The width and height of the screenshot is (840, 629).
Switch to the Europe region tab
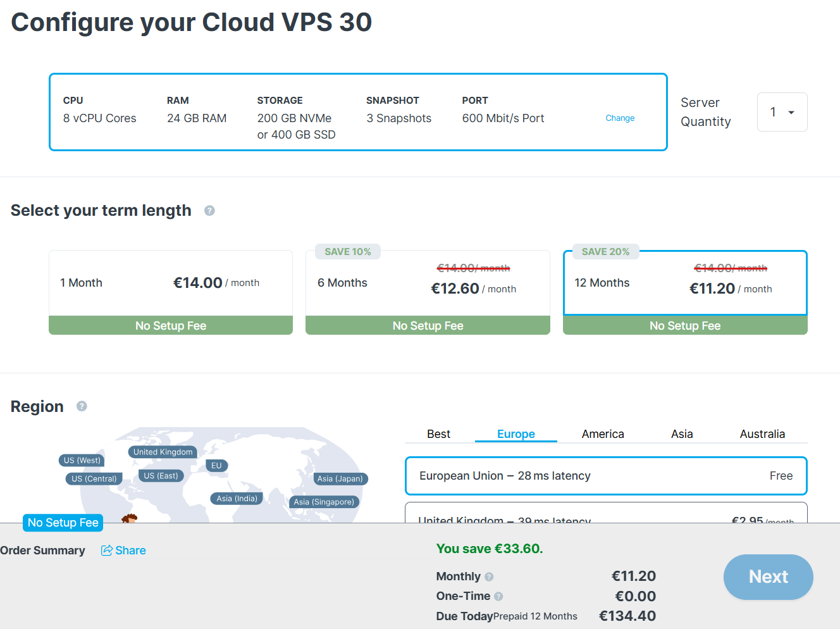(x=516, y=434)
